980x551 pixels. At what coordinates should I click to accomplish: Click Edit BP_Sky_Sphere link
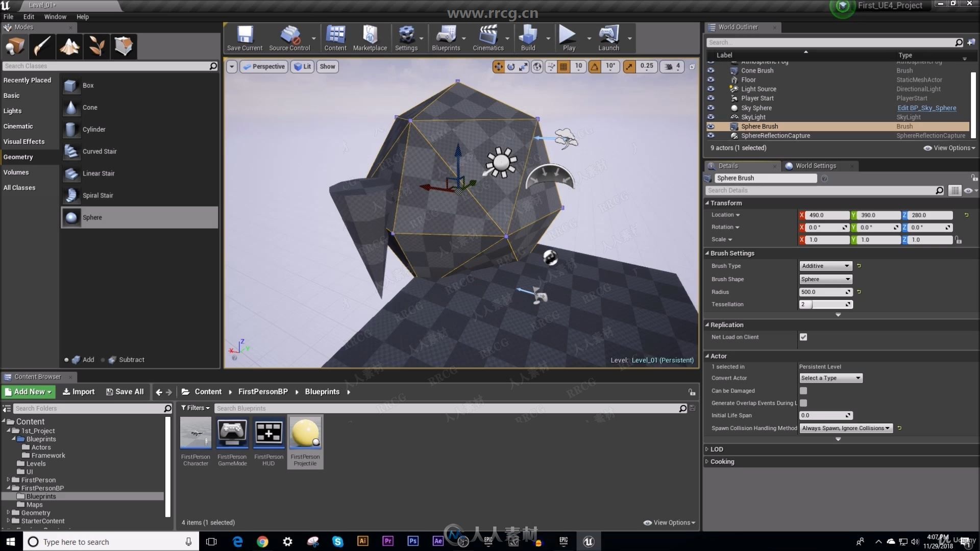[927, 108]
